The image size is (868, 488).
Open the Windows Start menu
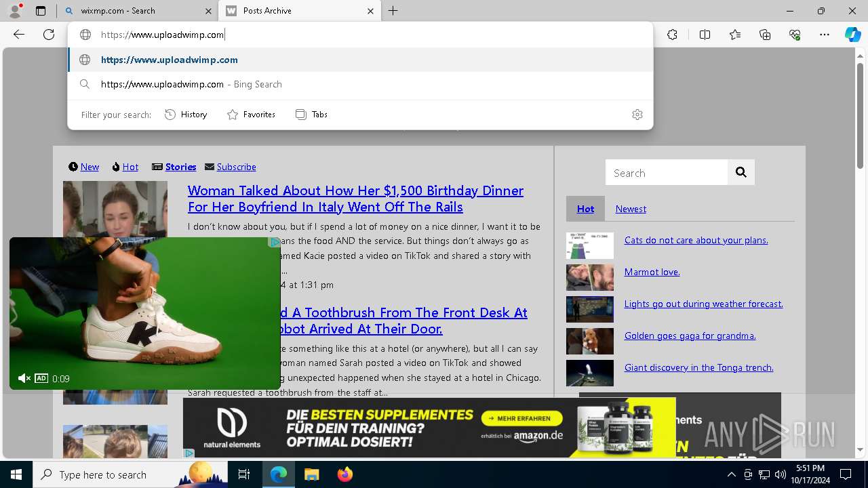16,474
